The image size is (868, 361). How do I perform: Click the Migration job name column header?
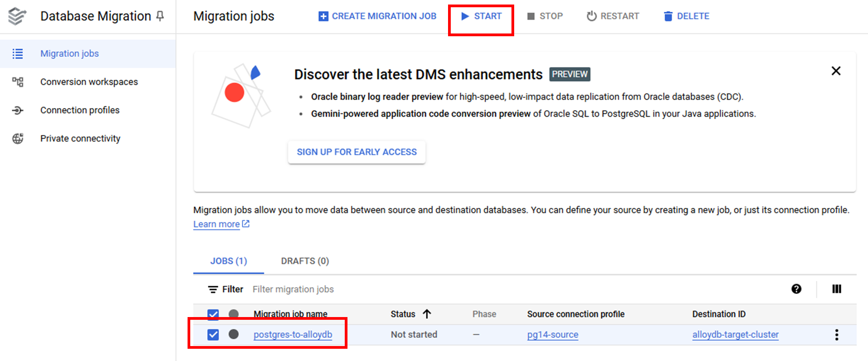pyautogui.click(x=290, y=314)
